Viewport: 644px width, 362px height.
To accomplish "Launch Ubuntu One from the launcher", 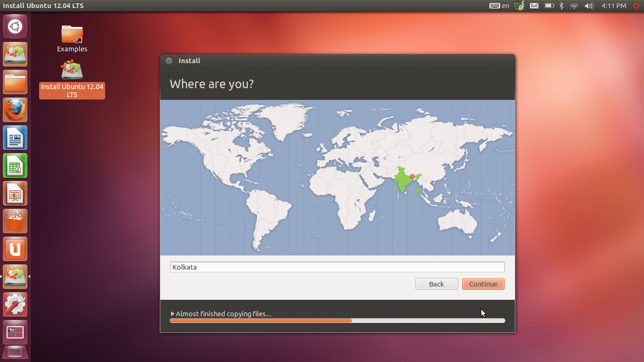I will 15,249.
